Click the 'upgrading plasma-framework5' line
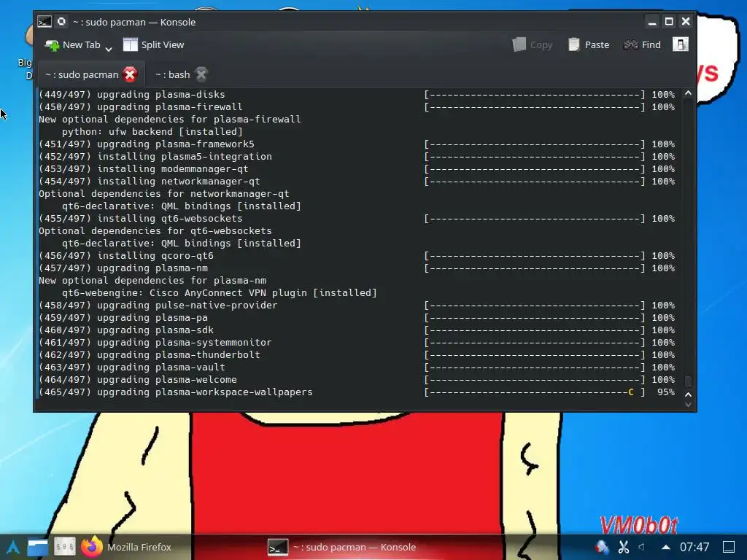747x560 pixels. [x=147, y=144]
